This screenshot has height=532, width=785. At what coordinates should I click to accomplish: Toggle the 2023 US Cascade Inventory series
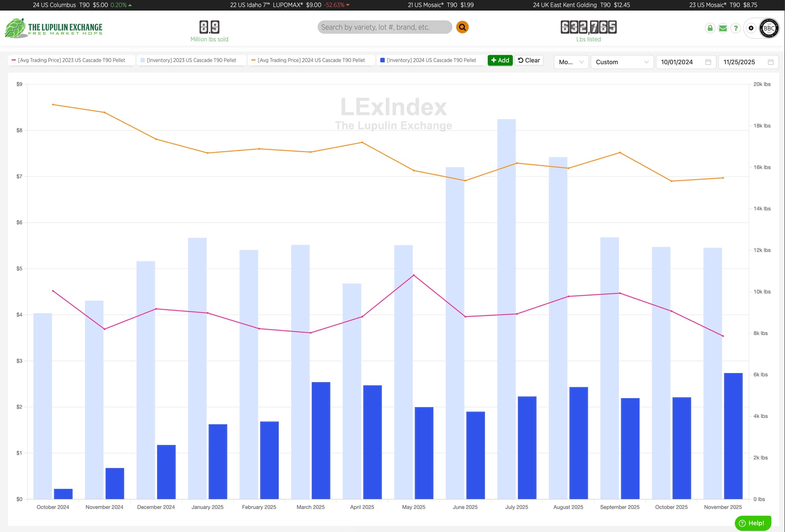(x=191, y=60)
